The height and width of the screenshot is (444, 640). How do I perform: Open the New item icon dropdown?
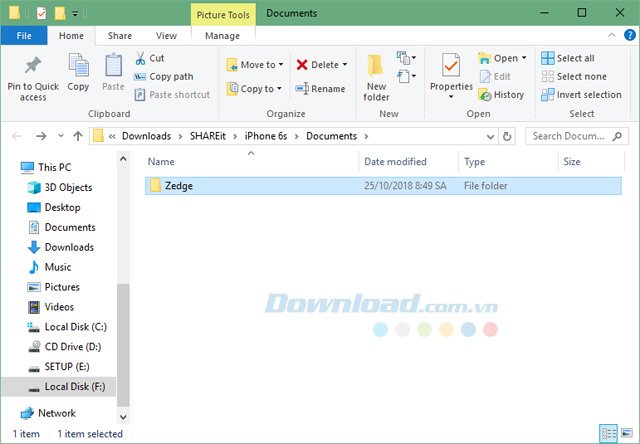coord(407,58)
